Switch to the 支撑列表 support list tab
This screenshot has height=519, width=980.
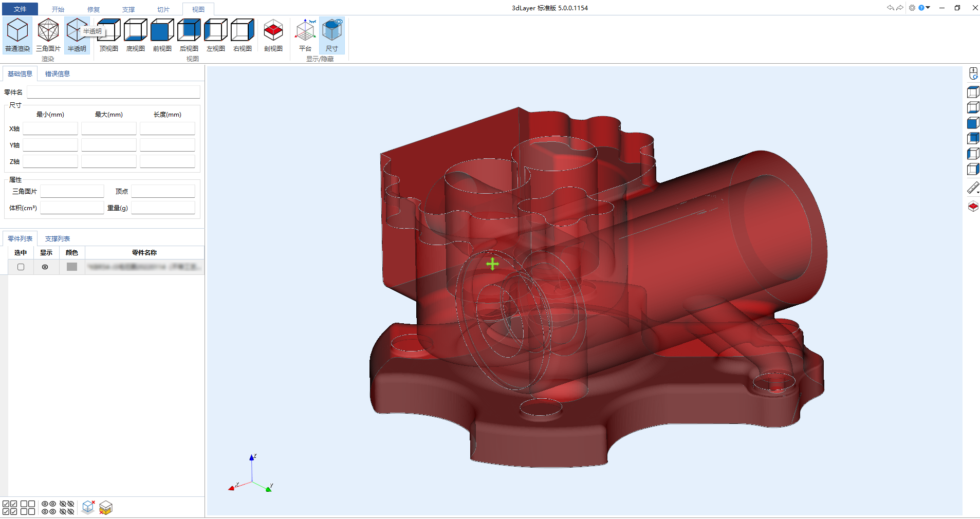pos(58,239)
